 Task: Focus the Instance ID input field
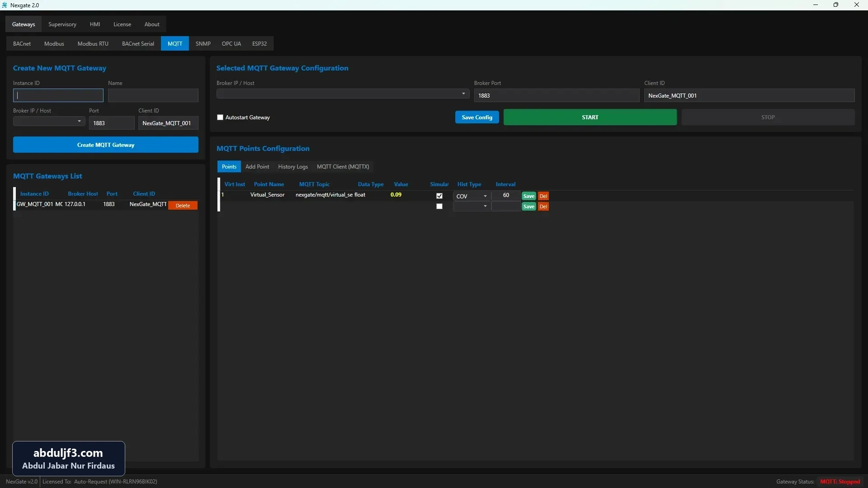[58, 95]
